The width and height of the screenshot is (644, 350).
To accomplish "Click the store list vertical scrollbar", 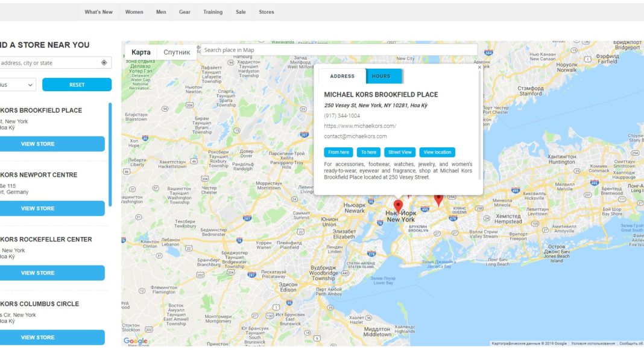I will [x=110, y=154].
